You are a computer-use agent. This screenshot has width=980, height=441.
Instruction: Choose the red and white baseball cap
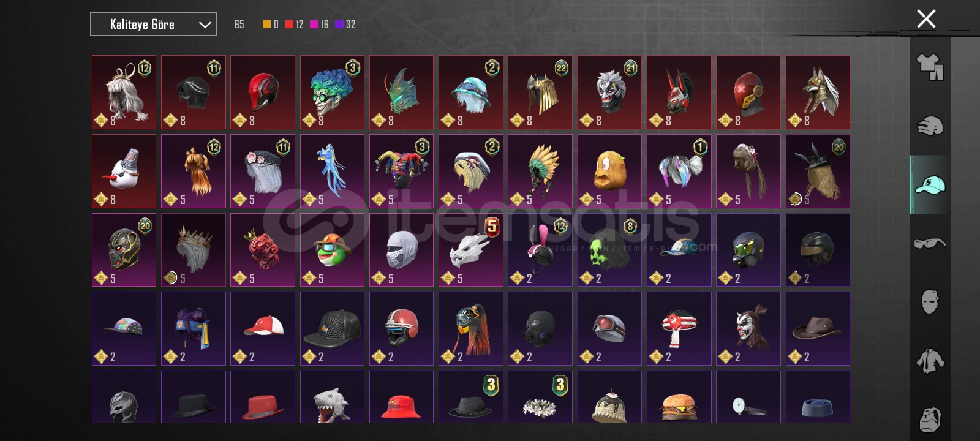tap(263, 329)
